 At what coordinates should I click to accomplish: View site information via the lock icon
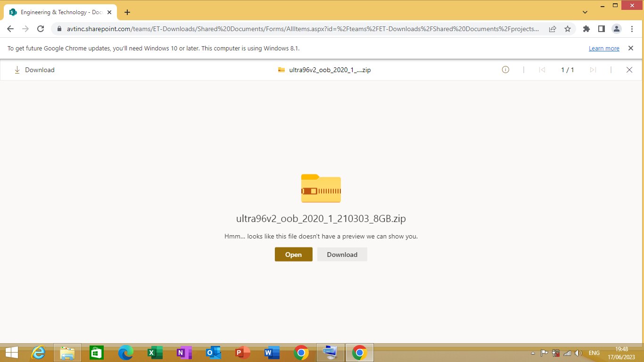pos(59,29)
